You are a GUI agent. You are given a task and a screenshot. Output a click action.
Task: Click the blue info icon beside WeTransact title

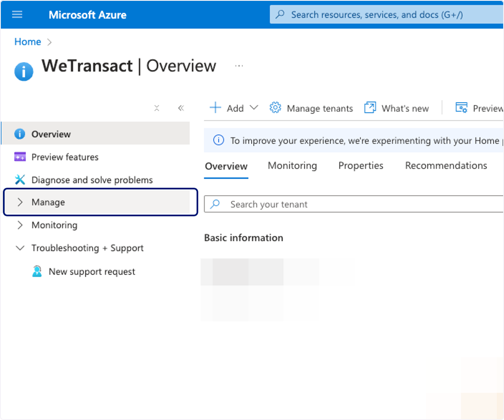[x=24, y=71]
